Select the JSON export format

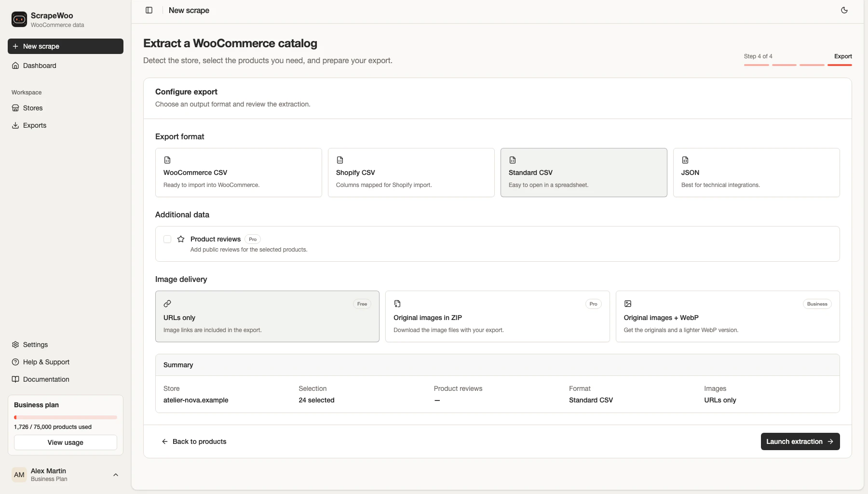[756, 173]
